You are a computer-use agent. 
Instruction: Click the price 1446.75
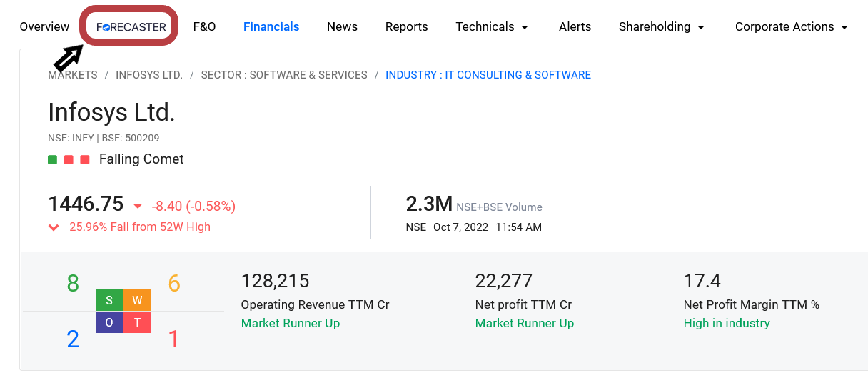(86, 204)
